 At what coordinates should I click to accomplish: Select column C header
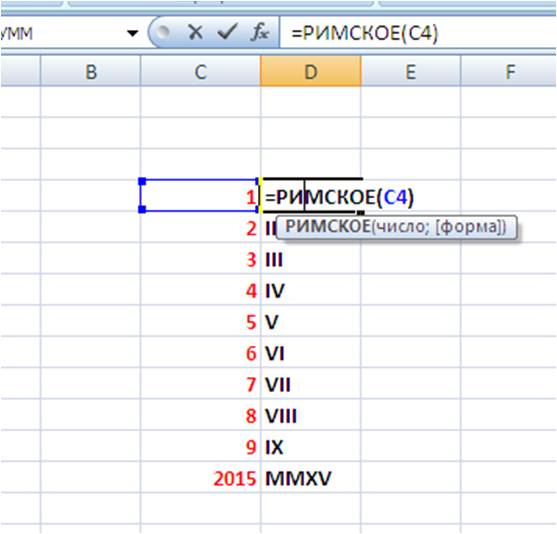(200, 71)
